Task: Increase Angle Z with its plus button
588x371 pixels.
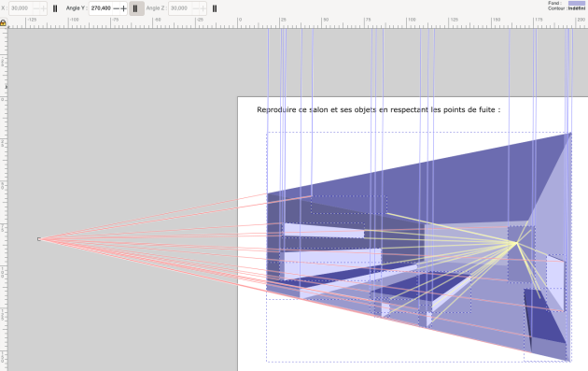Action: (x=203, y=8)
